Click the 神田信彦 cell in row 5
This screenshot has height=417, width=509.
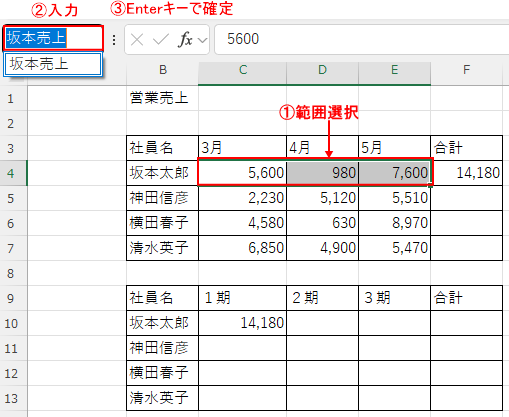[163, 198]
